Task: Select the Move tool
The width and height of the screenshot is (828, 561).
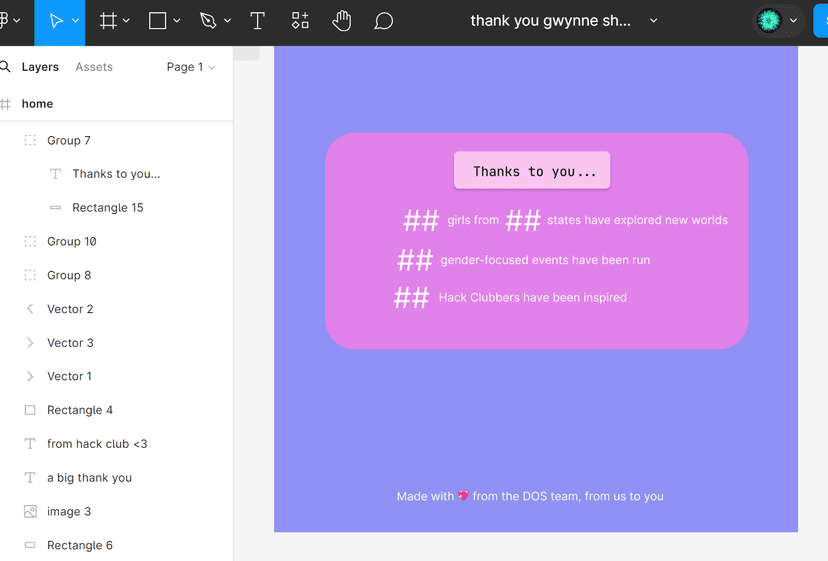Action: coord(57,21)
